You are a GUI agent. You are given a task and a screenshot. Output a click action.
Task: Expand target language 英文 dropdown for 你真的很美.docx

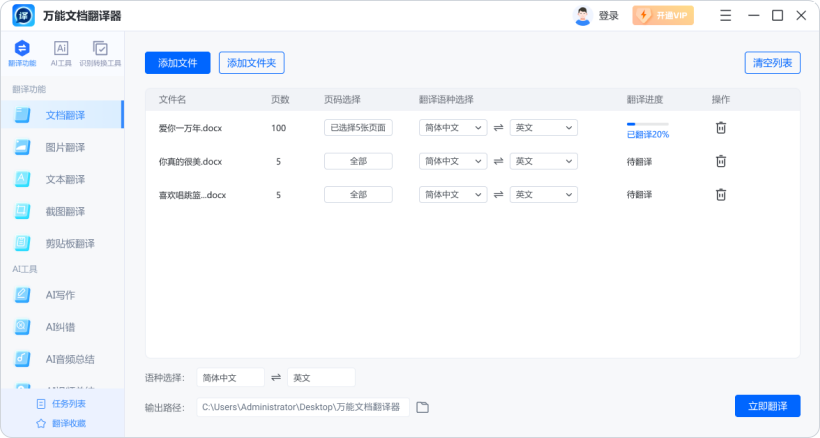pos(544,161)
